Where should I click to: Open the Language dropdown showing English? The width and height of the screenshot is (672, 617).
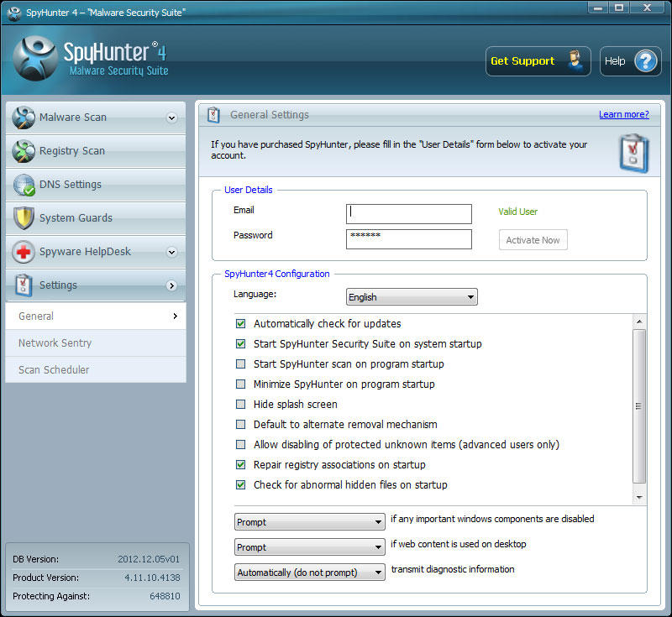click(x=412, y=296)
